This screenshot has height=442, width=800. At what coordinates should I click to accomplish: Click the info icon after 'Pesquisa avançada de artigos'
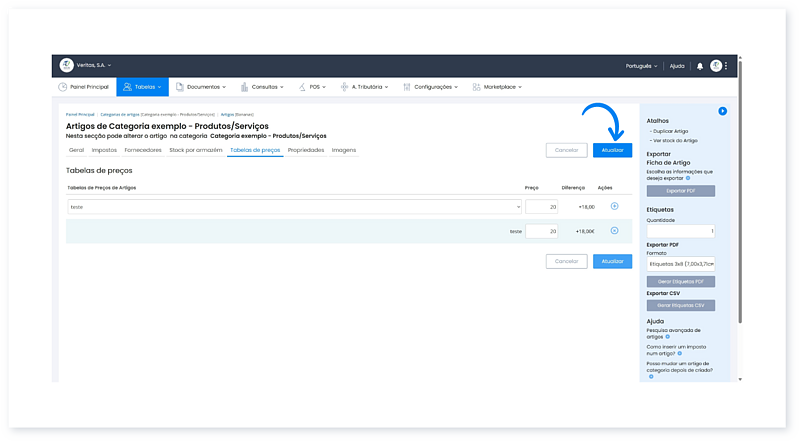click(x=667, y=337)
